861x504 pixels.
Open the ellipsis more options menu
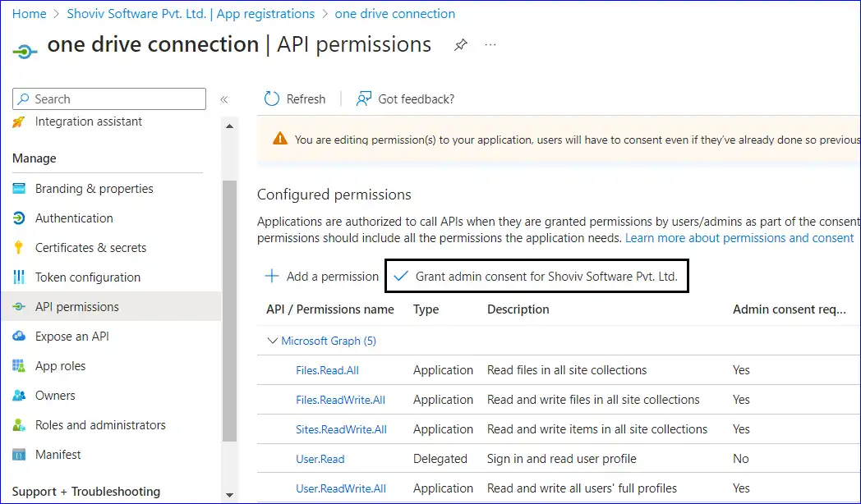pyautogui.click(x=490, y=45)
